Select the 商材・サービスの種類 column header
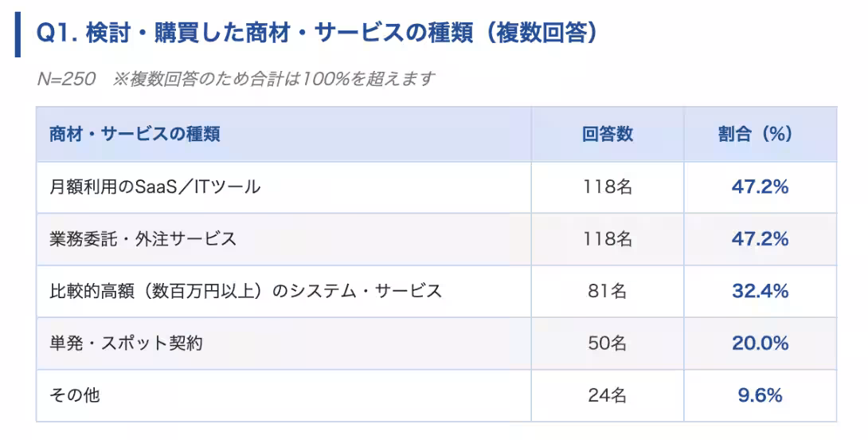Screen dimensions: 868x440 135,134
